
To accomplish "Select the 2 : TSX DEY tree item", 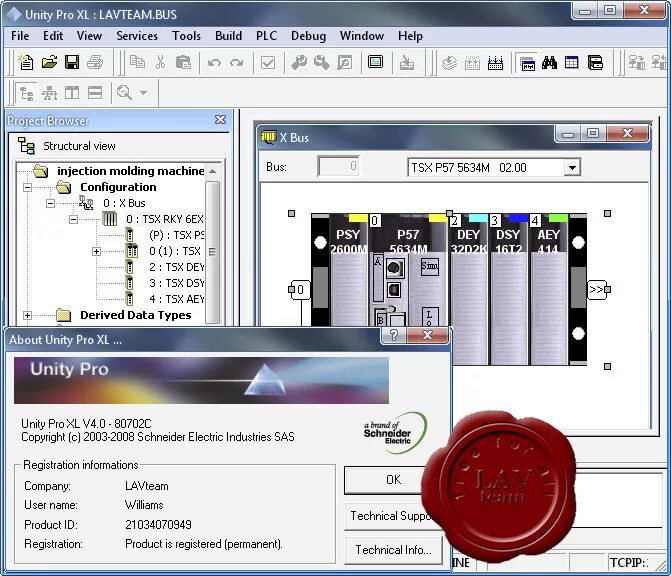I will [x=176, y=267].
